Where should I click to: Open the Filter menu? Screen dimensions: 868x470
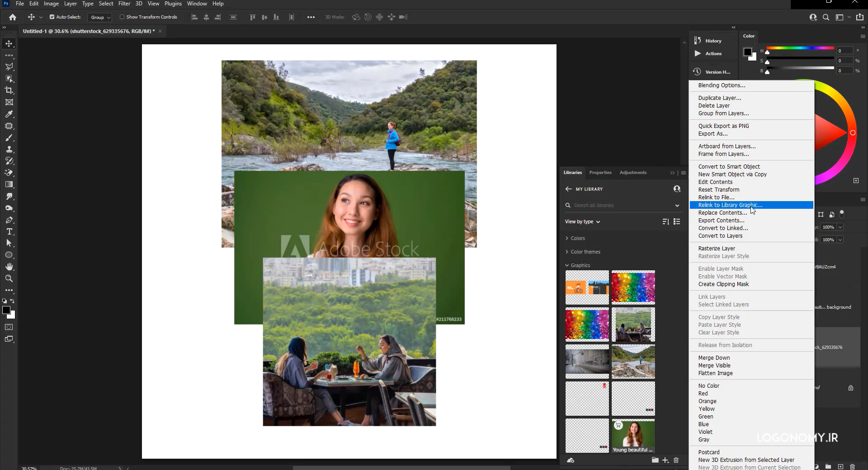point(124,4)
